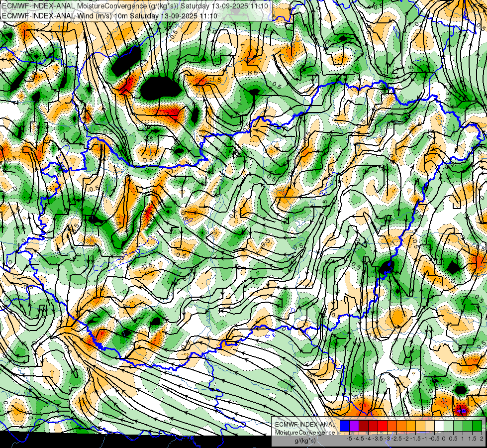Click the '-1.5' legend scale value
This screenshot has height=448, width=487.
415,439
